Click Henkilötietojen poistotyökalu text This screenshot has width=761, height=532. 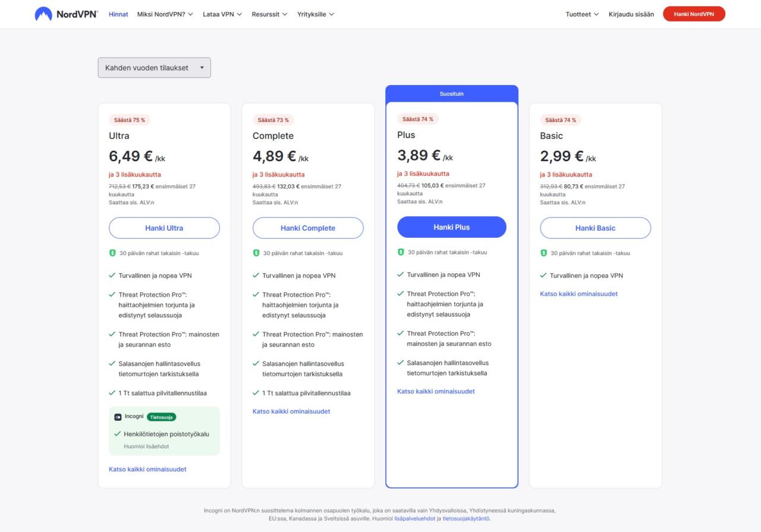coord(166,434)
